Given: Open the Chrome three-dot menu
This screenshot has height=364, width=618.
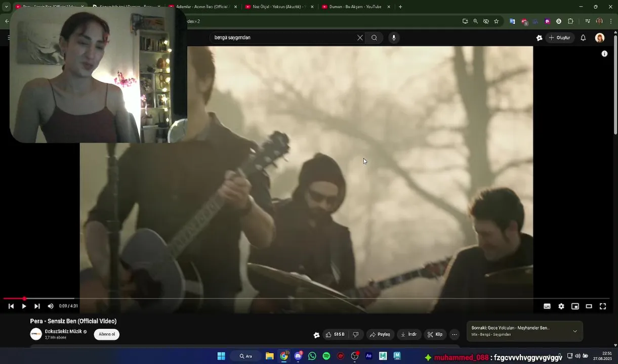Looking at the screenshot, I should [611, 21].
